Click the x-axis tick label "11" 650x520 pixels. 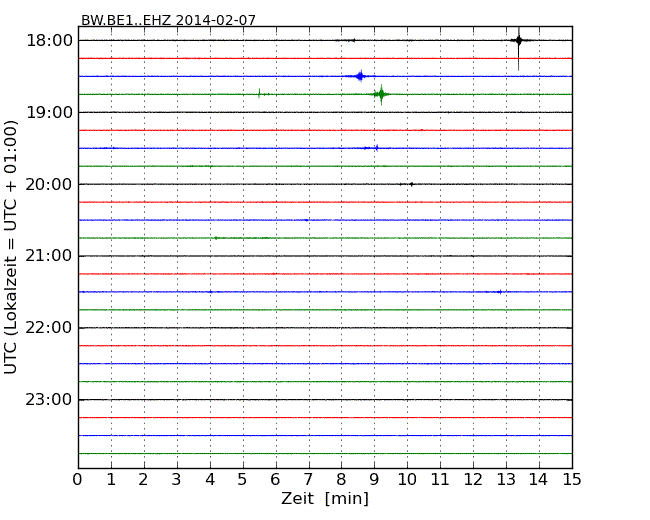pyautogui.click(x=440, y=480)
